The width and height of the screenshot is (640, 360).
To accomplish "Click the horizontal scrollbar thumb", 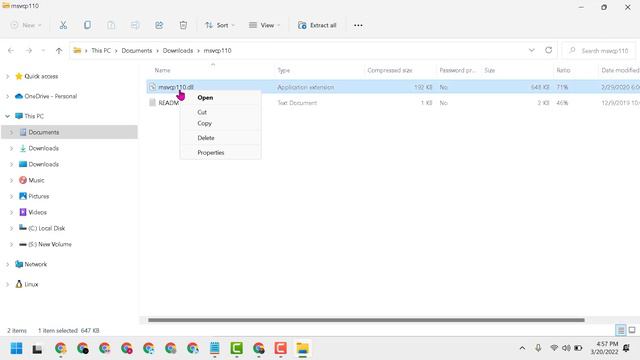I will pyautogui.click(x=366, y=320).
